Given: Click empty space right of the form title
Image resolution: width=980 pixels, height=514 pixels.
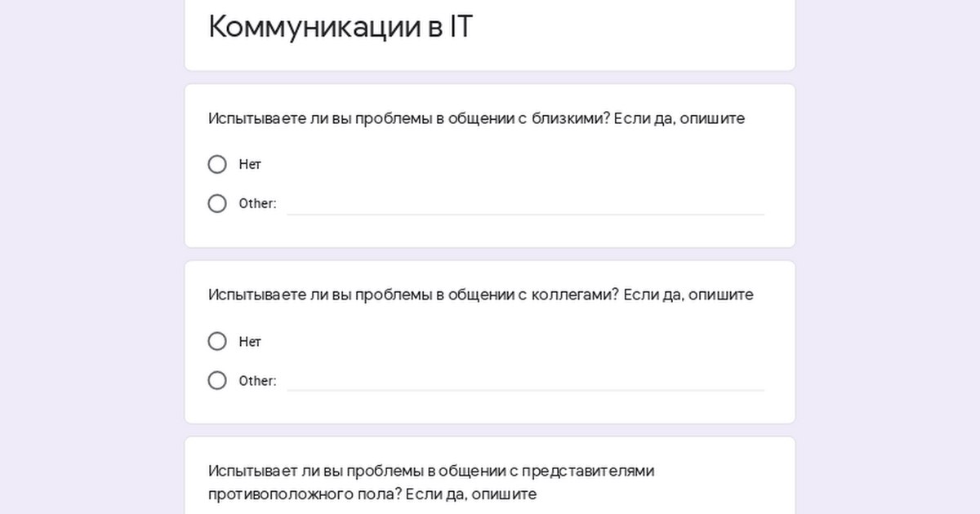Looking at the screenshot, I should pyautogui.click(x=637, y=29).
